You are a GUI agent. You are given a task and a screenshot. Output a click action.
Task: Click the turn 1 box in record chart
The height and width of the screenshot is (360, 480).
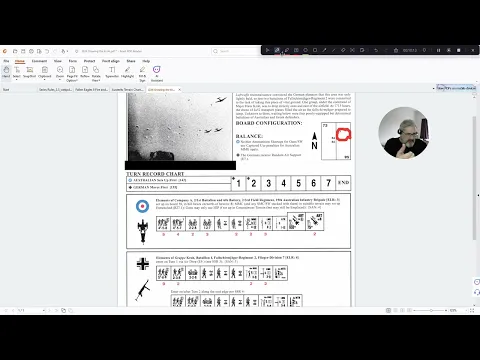pos(239,183)
